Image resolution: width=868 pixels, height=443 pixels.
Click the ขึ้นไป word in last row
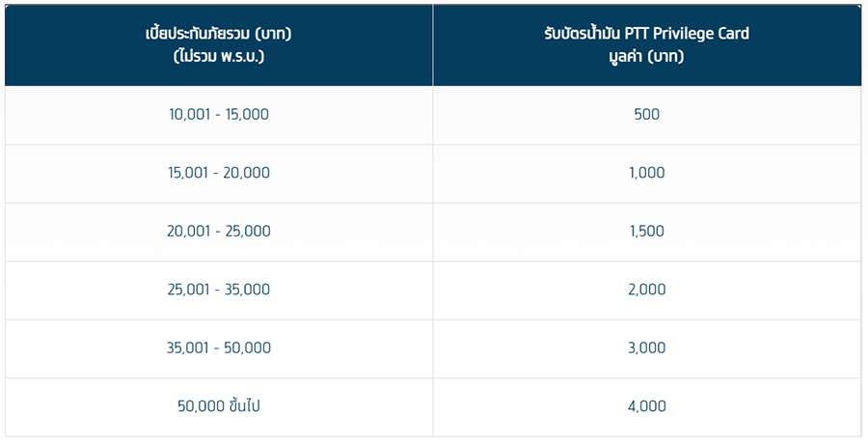(244, 406)
